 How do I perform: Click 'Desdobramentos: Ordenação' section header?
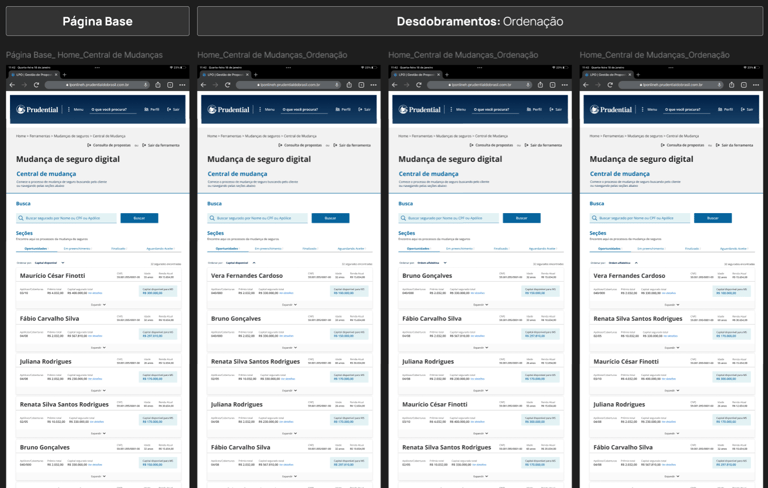tap(480, 22)
